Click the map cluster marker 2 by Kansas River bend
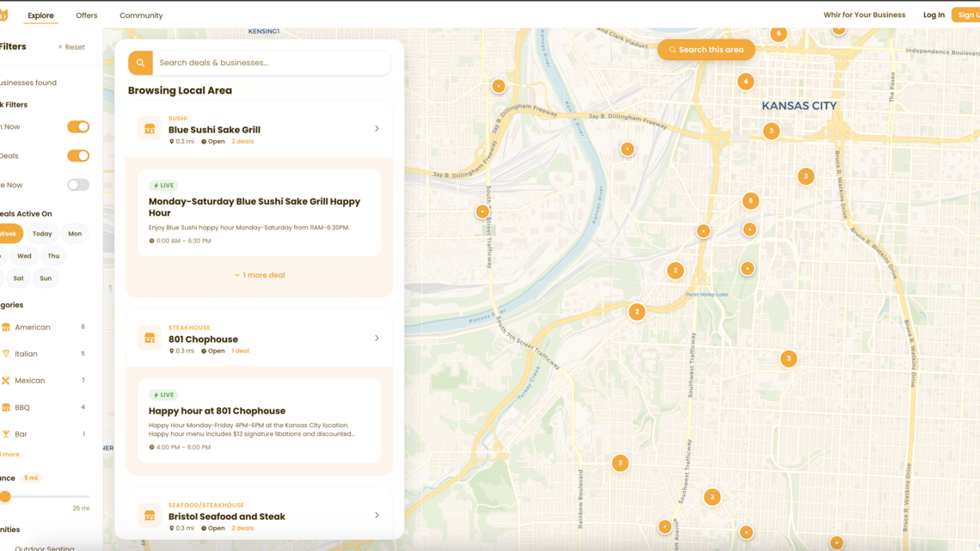The width and height of the screenshot is (980, 551). click(x=637, y=312)
